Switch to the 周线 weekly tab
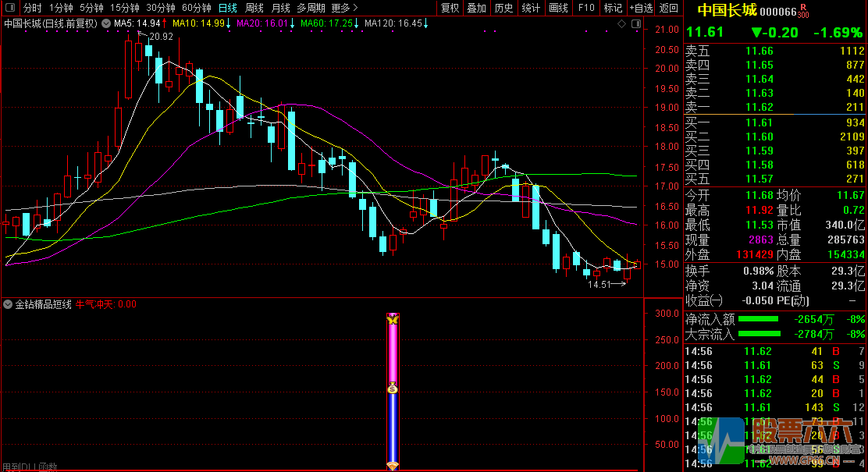This screenshot has height=472, width=868. click(254, 8)
